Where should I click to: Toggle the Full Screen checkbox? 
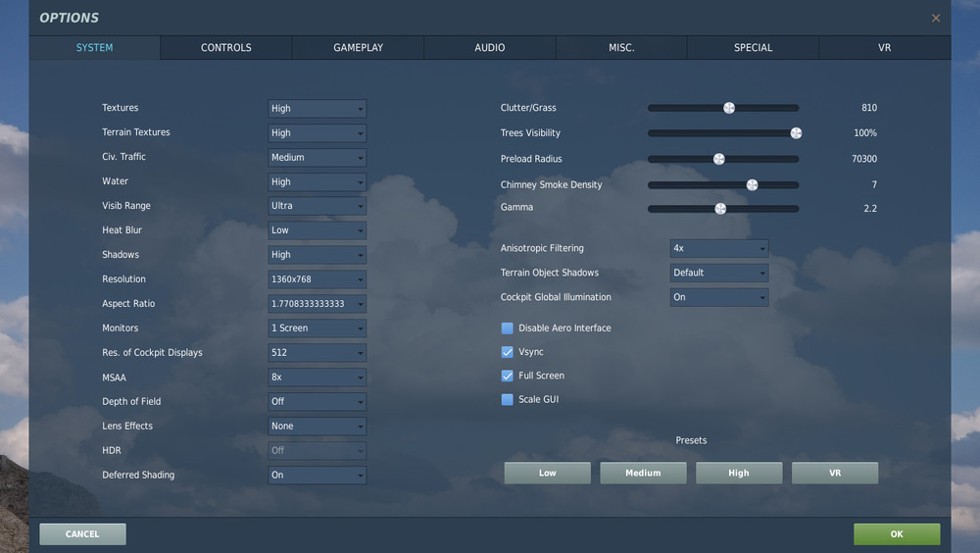pyautogui.click(x=507, y=376)
